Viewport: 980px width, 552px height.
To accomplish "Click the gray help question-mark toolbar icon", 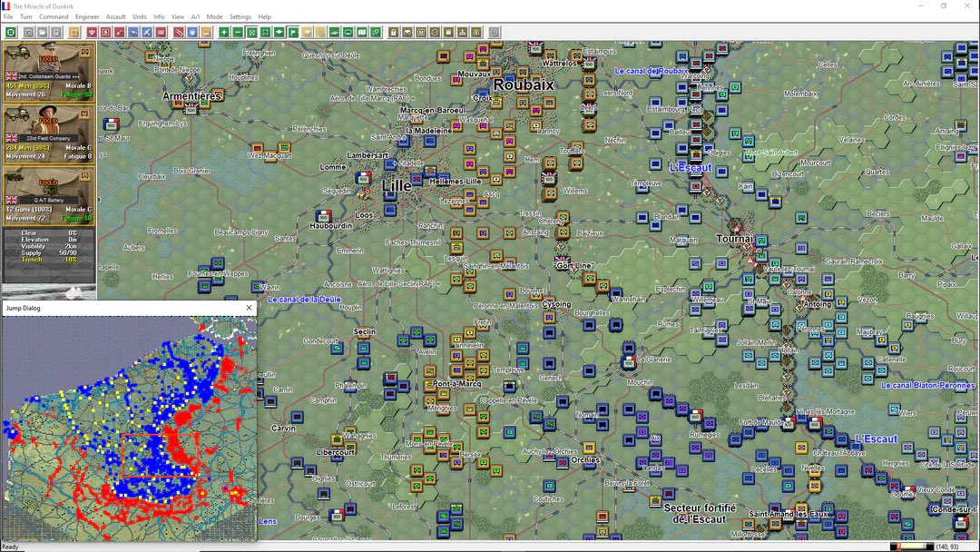I will tap(494, 32).
